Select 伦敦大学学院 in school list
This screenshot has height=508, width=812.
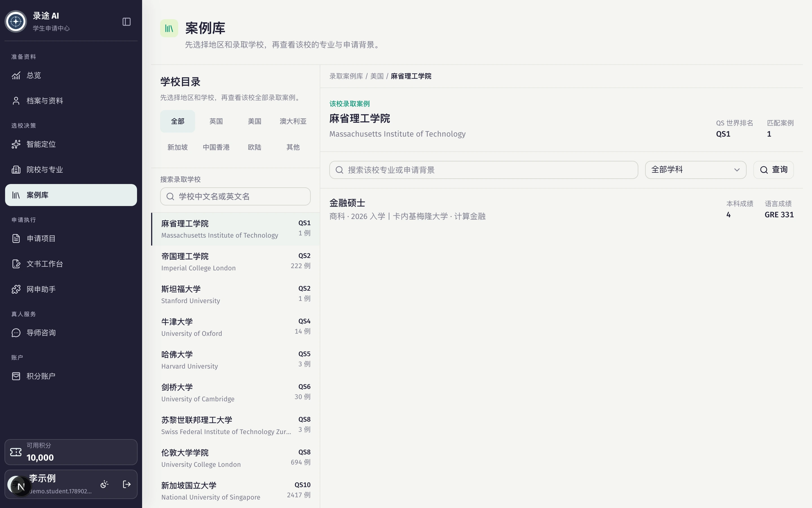235,458
